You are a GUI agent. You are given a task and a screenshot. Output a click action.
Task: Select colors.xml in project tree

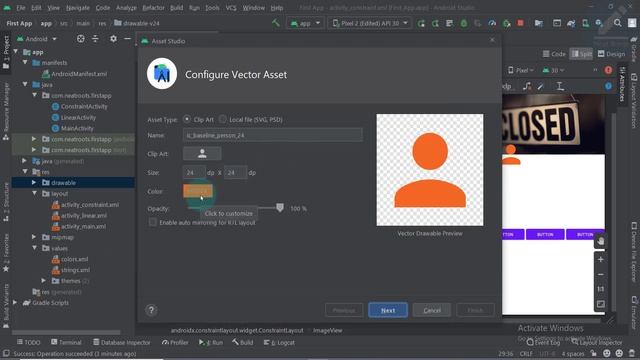(70, 259)
